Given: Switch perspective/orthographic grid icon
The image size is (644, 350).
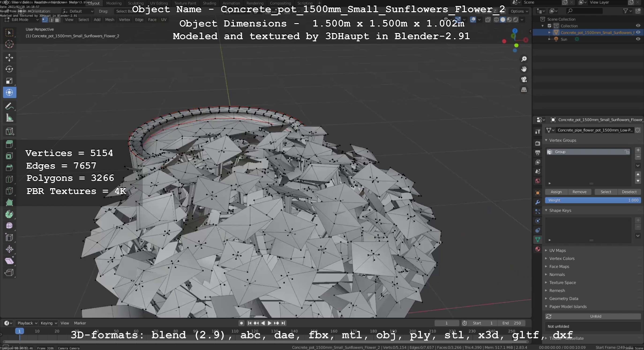Looking at the screenshot, I should click(524, 90).
